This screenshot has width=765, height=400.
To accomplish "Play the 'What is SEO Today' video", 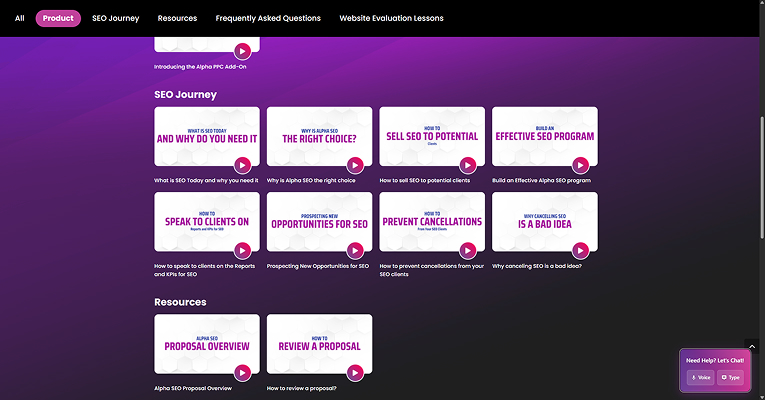I will (x=242, y=165).
